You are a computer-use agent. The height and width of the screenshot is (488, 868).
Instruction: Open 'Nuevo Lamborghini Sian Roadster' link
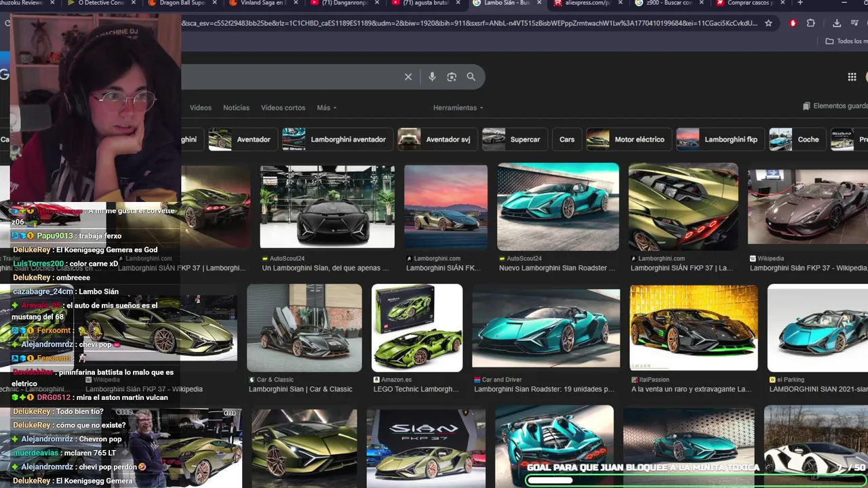coord(557,268)
